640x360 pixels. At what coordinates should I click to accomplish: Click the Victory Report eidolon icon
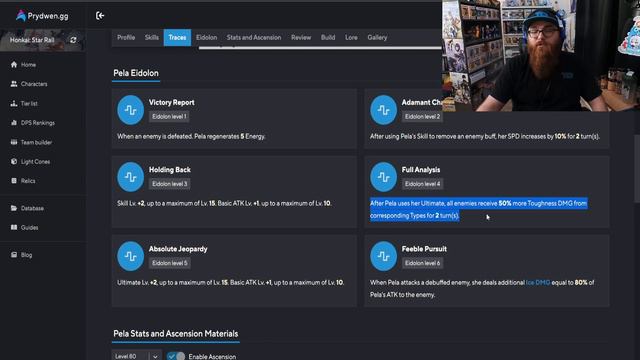pos(131,110)
